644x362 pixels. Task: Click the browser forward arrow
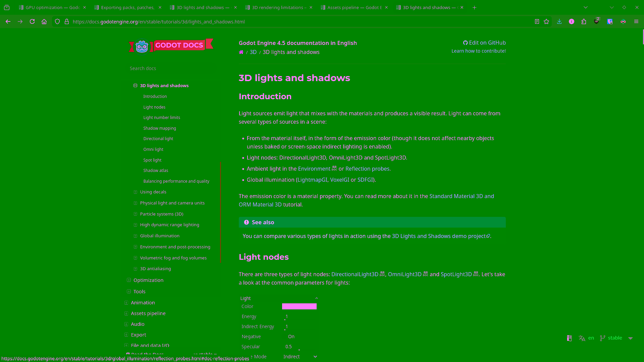tap(20, 21)
